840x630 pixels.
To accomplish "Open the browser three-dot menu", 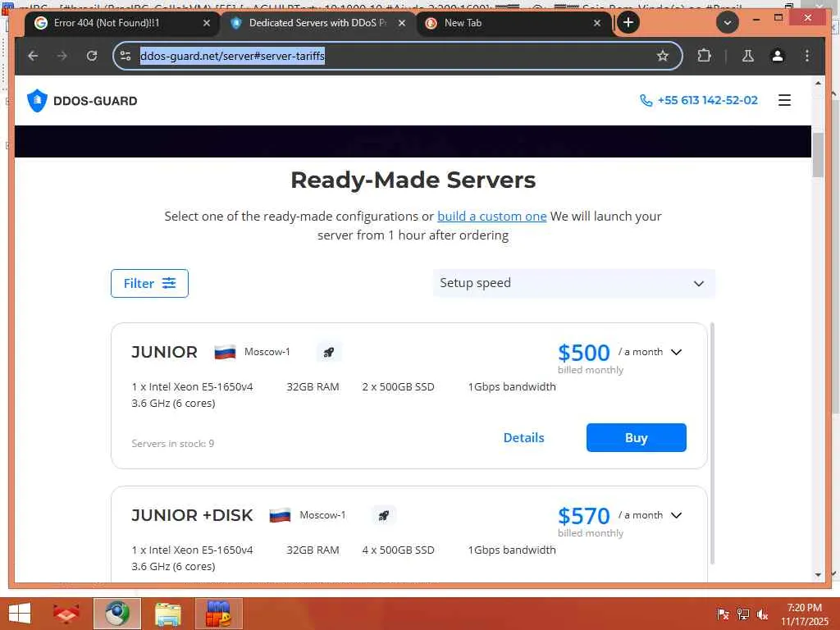I will 807,56.
